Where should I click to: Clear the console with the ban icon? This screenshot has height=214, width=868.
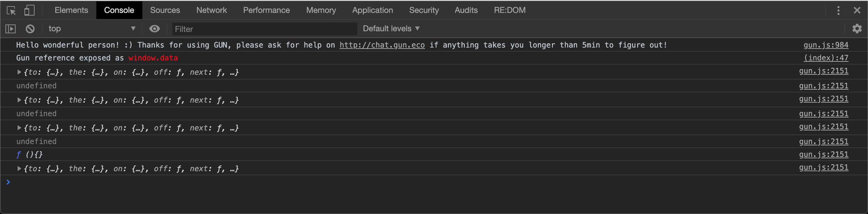tap(30, 29)
